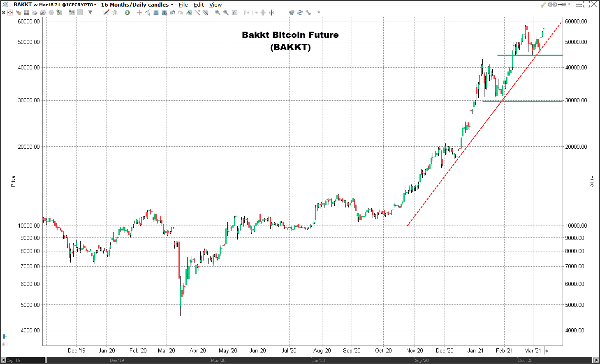Select the crosshair plus cursor tool

pos(139,12)
